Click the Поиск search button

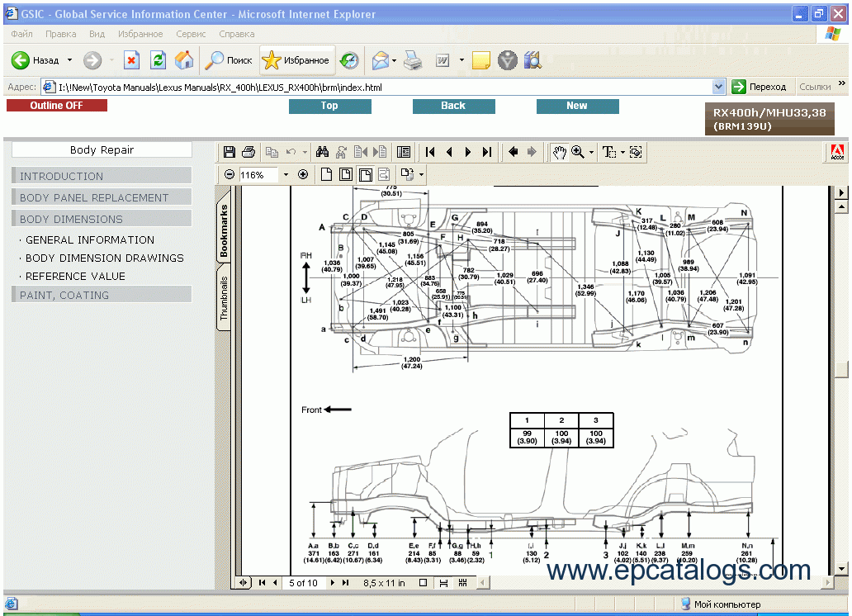tap(228, 59)
